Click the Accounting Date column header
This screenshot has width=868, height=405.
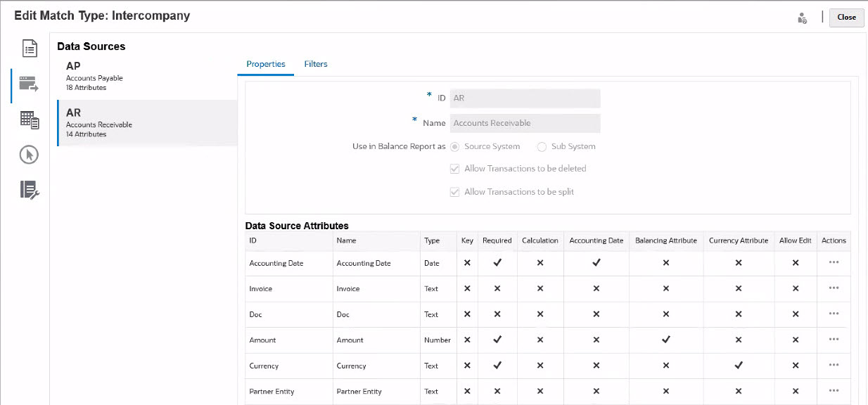596,240
